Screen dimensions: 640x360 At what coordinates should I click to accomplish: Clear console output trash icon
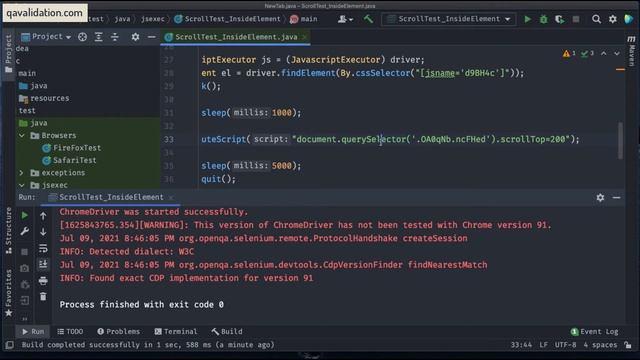tap(43, 297)
